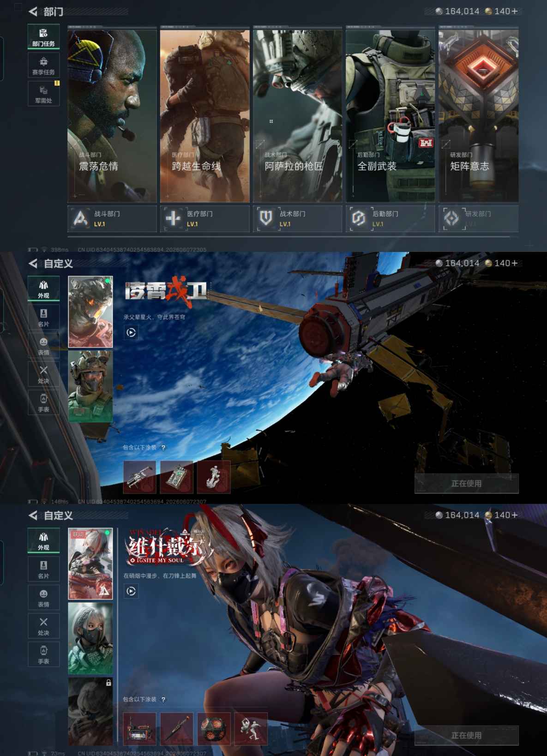This screenshot has height=756, width=547.
Task: Open 表情 tab on the 凌霄戍卫 screen
Action: pos(43,345)
